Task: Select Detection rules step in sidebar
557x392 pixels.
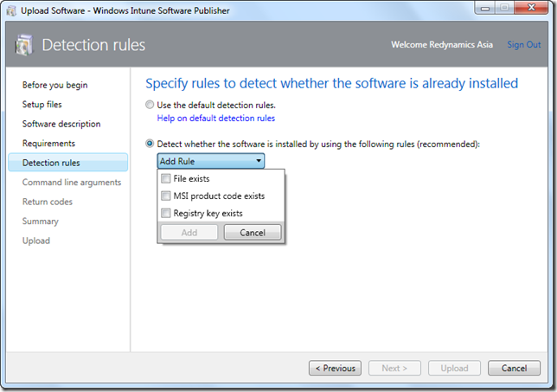Action: pyautogui.click(x=67, y=163)
